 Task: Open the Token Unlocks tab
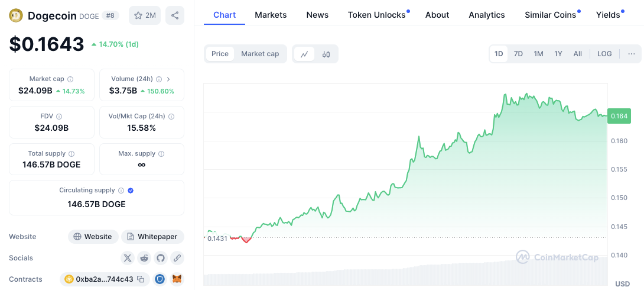click(376, 15)
